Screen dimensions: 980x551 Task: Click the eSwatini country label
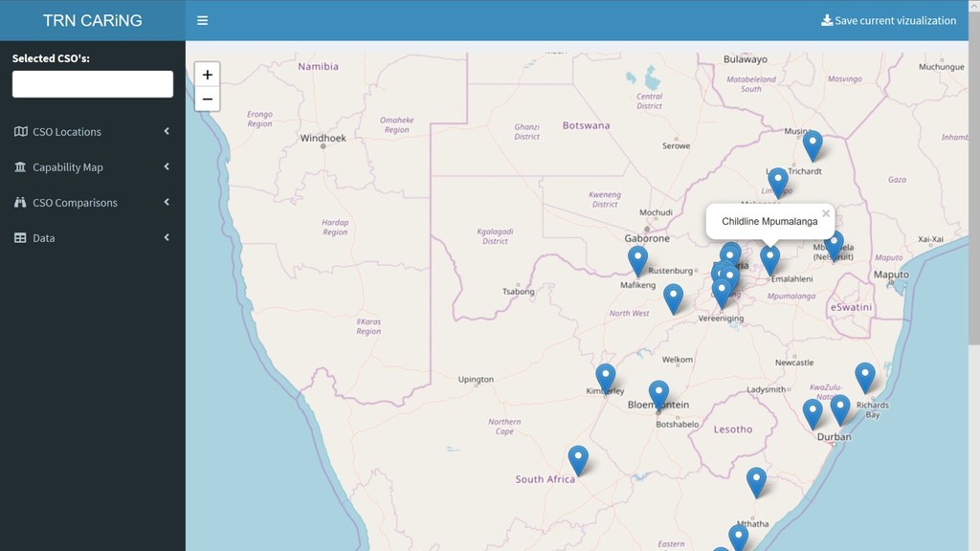[x=851, y=307]
